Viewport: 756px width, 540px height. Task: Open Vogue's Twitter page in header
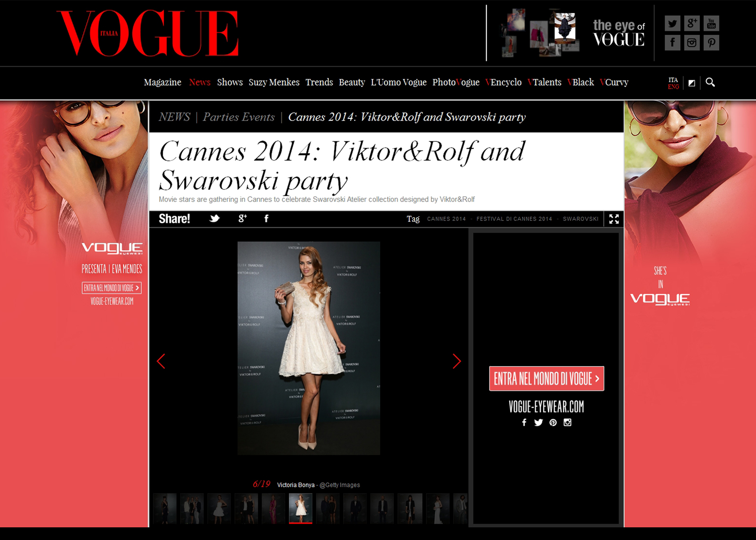click(x=672, y=23)
